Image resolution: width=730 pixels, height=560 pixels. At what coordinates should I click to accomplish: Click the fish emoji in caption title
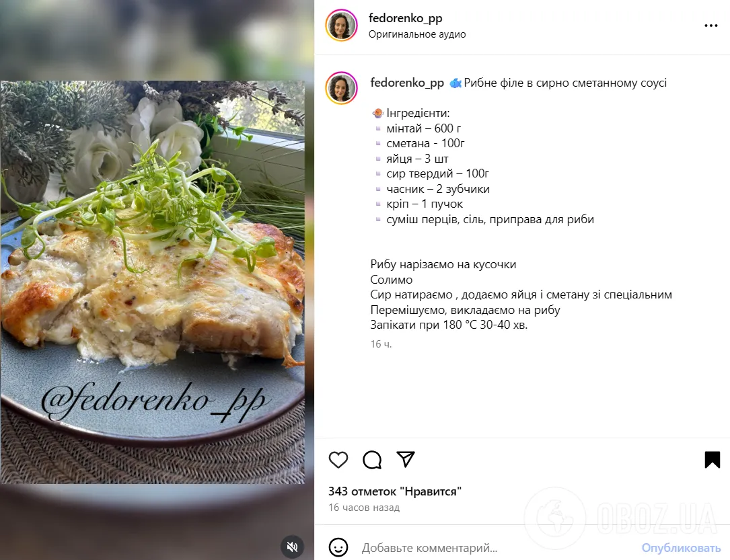click(455, 83)
